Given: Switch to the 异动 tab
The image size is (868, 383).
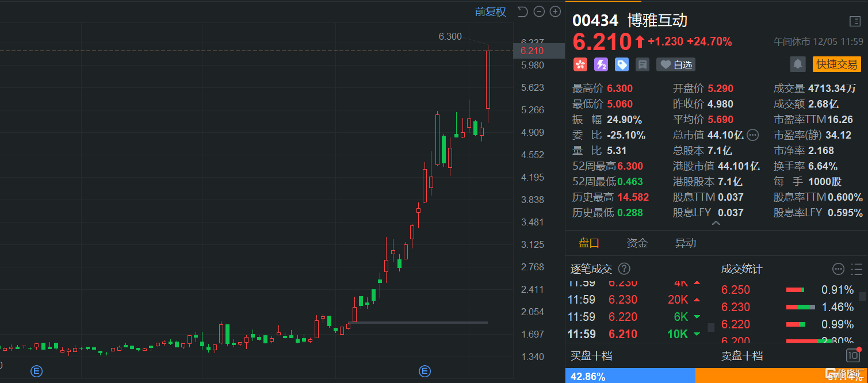Looking at the screenshot, I should tap(686, 243).
